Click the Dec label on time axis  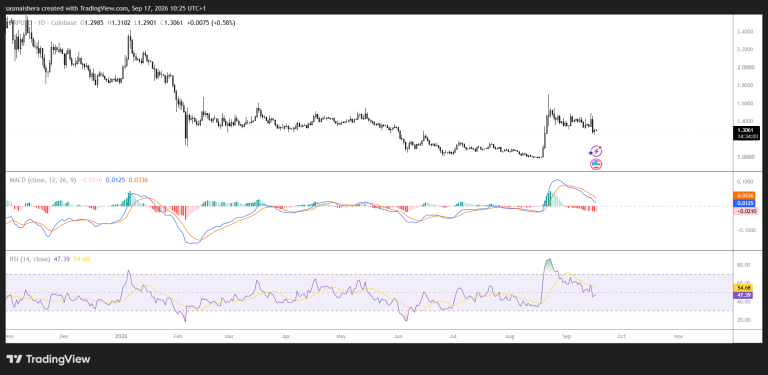64,337
